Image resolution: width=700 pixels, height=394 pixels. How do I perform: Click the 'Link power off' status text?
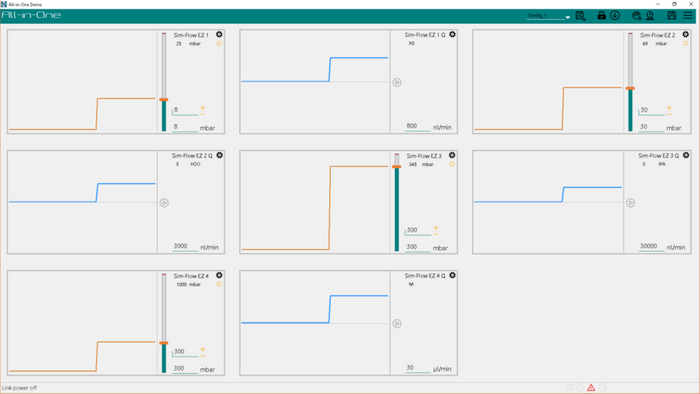(x=19, y=388)
